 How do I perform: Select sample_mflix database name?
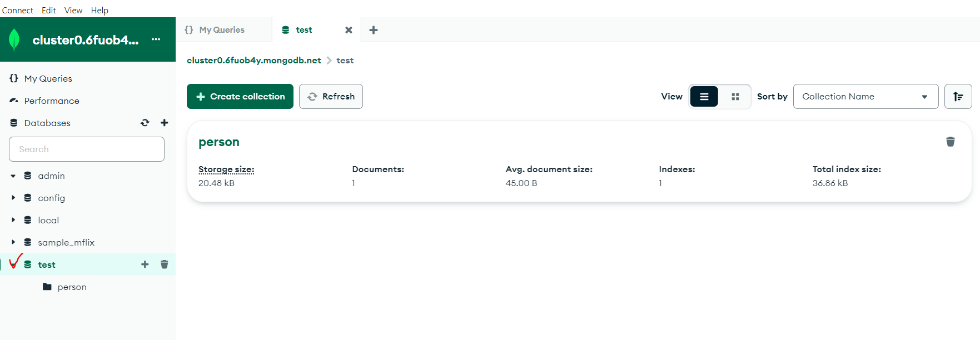[66, 242]
